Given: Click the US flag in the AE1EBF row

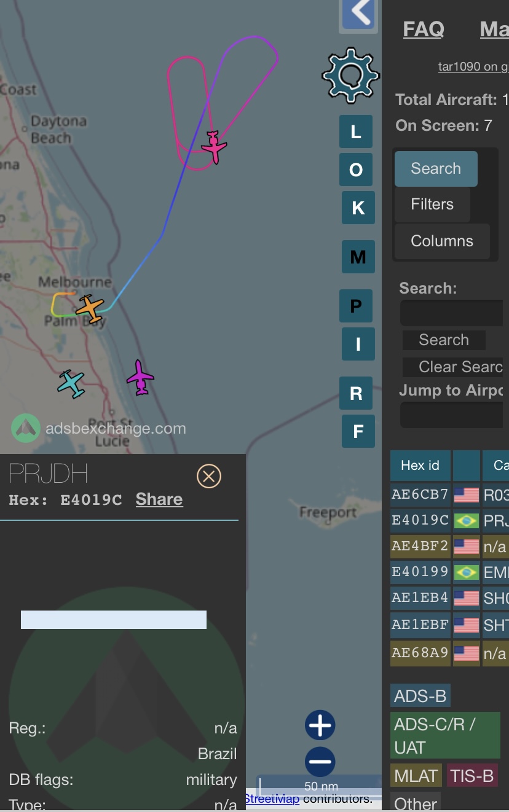Looking at the screenshot, I should coord(466,625).
